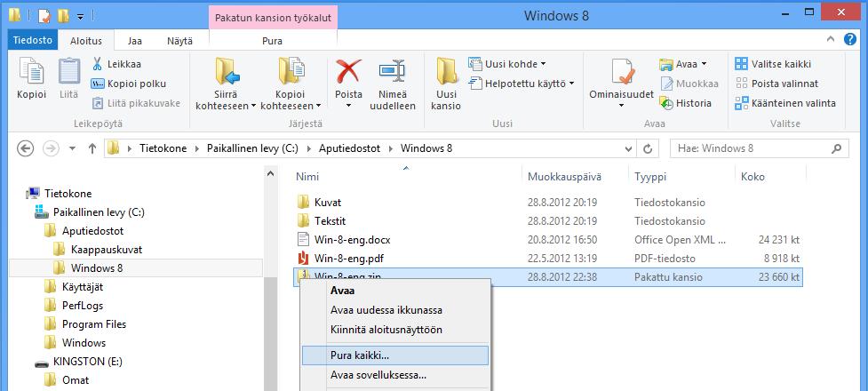Click Historia in the ribbon
The height and width of the screenshot is (391, 868).
pos(685,103)
